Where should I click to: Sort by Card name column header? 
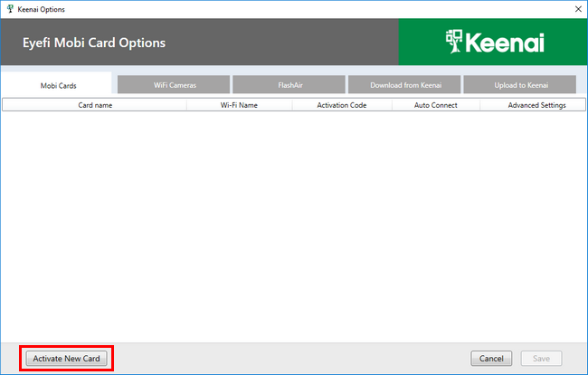pos(94,105)
